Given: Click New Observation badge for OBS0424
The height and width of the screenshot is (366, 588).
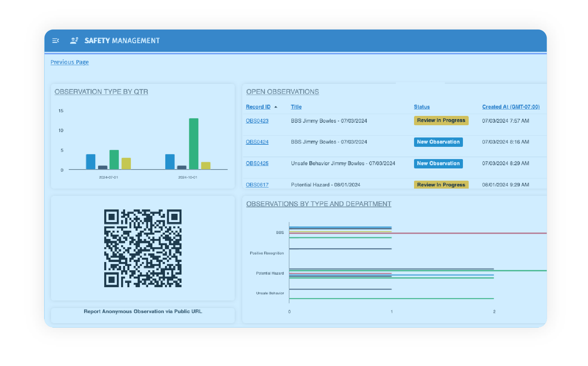Looking at the screenshot, I should point(438,142).
